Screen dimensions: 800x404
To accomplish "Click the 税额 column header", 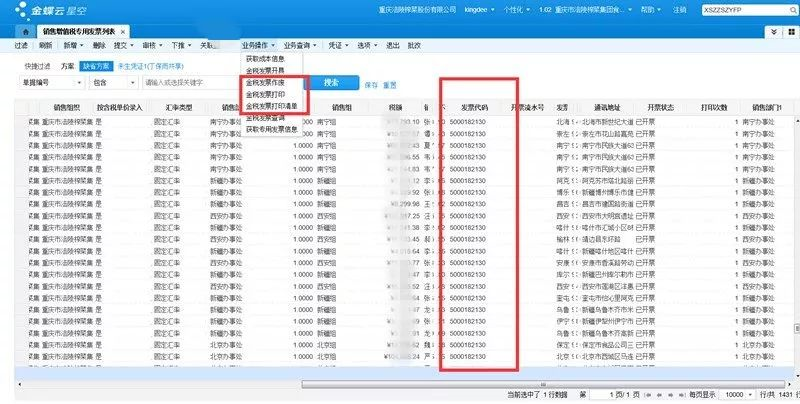I will click(395, 108).
